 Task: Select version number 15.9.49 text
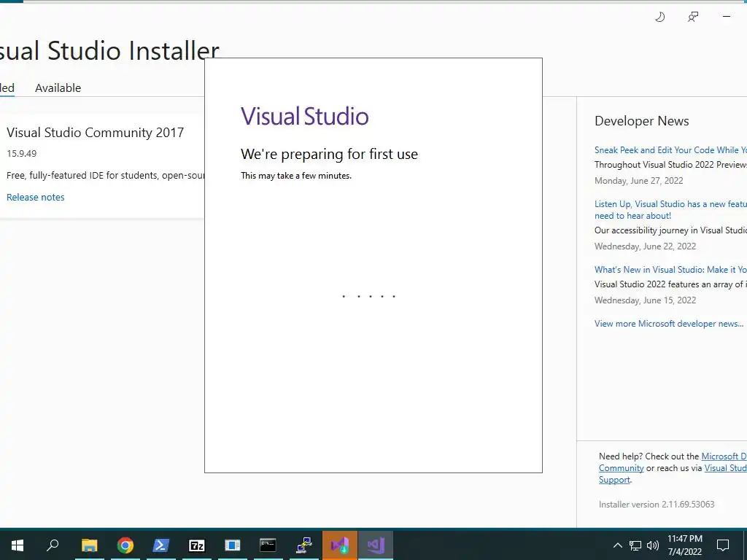(x=21, y=153)
